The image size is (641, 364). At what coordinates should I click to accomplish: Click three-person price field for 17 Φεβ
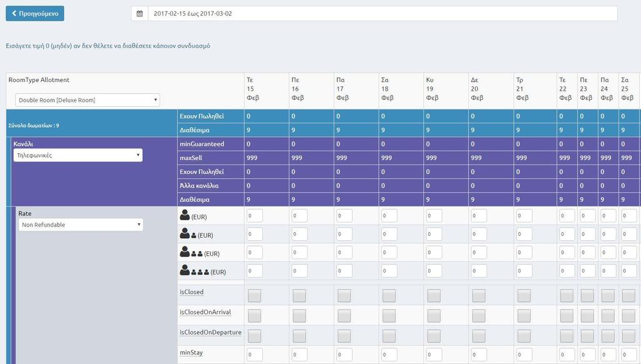tap(344, 253)
